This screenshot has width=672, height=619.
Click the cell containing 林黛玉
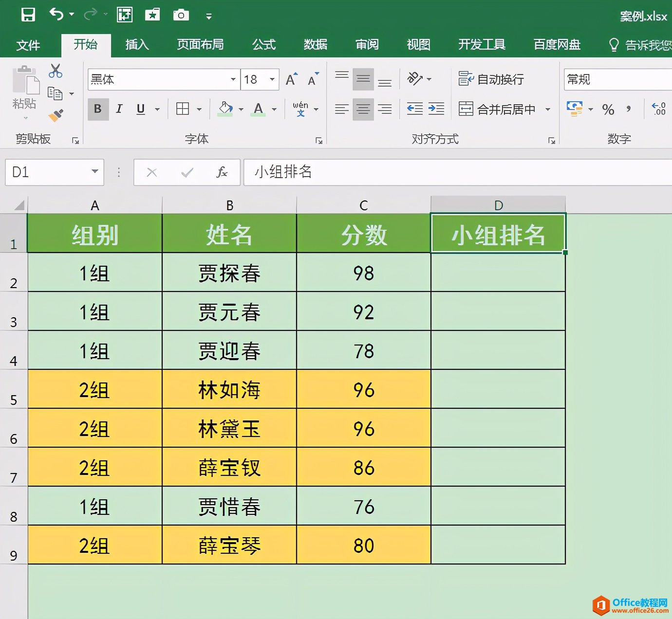(229, 428)
